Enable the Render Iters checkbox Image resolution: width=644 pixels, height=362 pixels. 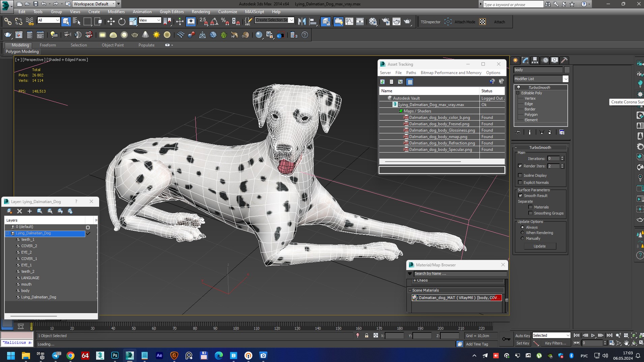coord(520,166)
